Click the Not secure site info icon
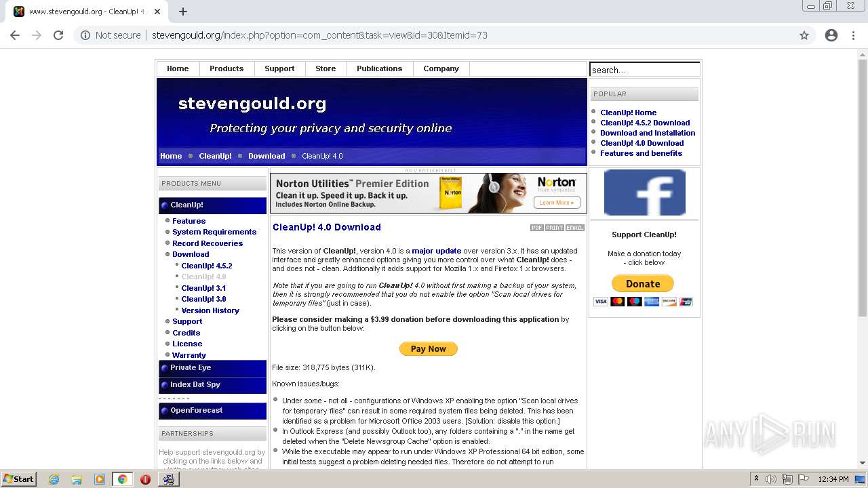Viewport: 868px width, 488px height. (85, 35)
